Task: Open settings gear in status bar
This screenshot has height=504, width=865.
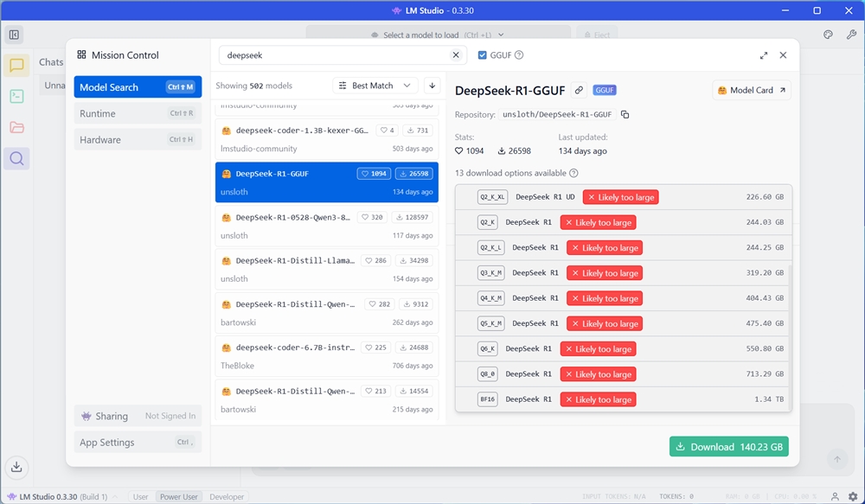Action: tap(853, 496)
